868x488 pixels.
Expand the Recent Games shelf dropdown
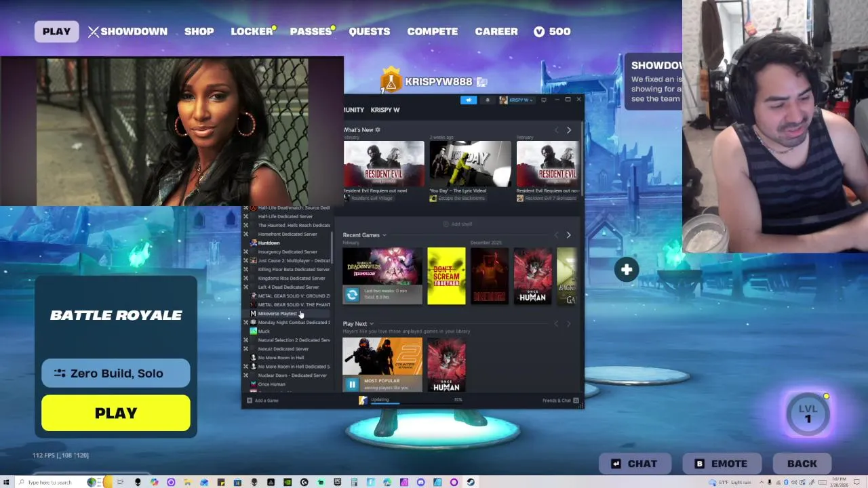pos(384,235)
